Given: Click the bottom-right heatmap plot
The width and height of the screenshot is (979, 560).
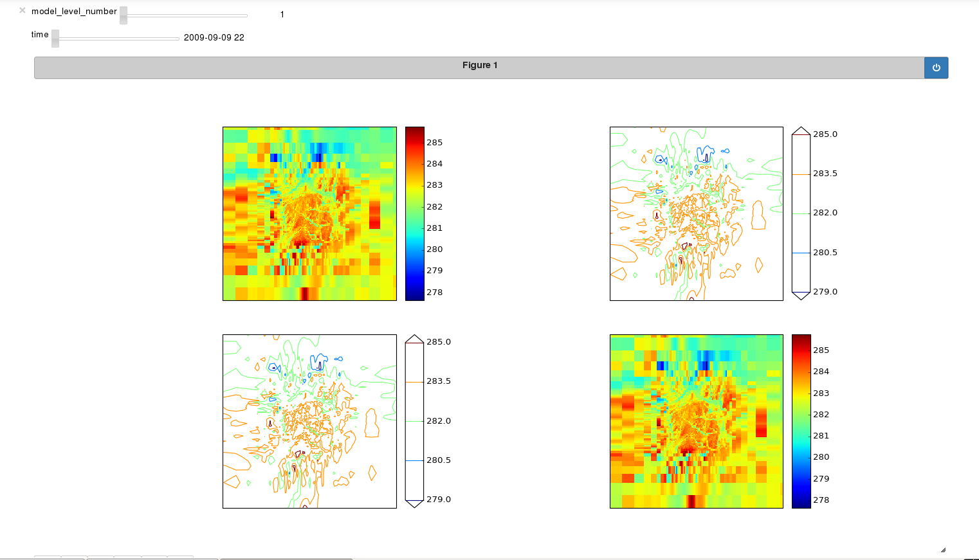Looking at the screenshot, I should click(x=697, y=421).
